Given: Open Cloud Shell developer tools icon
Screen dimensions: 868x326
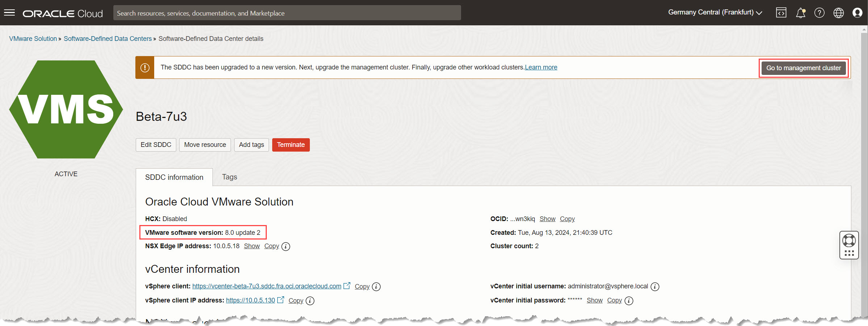Looking at the screenshot, I should click(x=781, y=13).
